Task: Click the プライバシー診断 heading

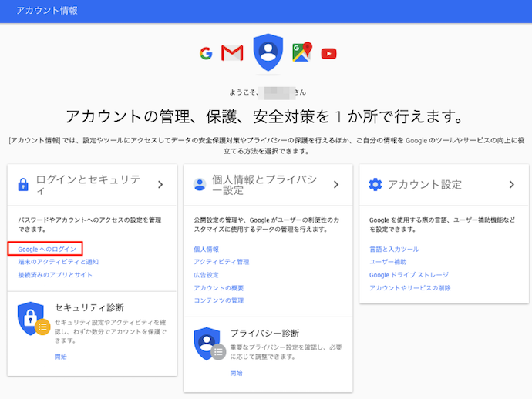Action: pos(264,334)
